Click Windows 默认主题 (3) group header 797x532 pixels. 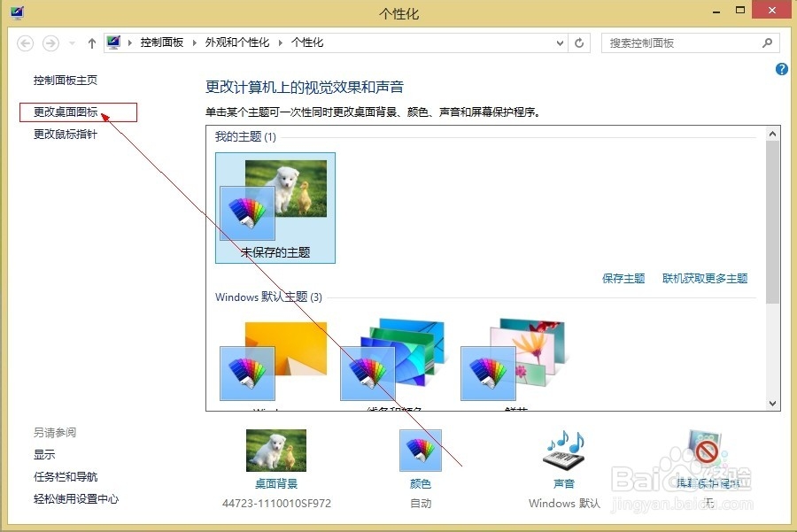click(x=268, y=297)
